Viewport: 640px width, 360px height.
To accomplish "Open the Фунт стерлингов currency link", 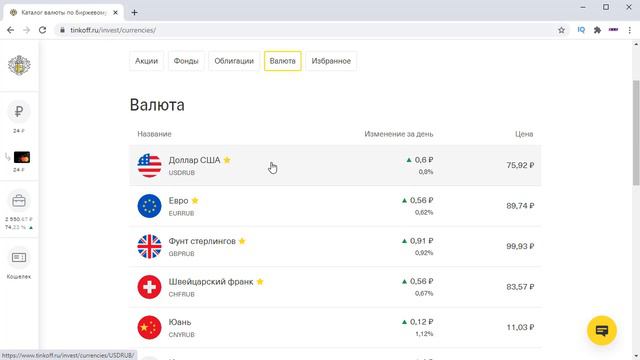I will point(202,241).
